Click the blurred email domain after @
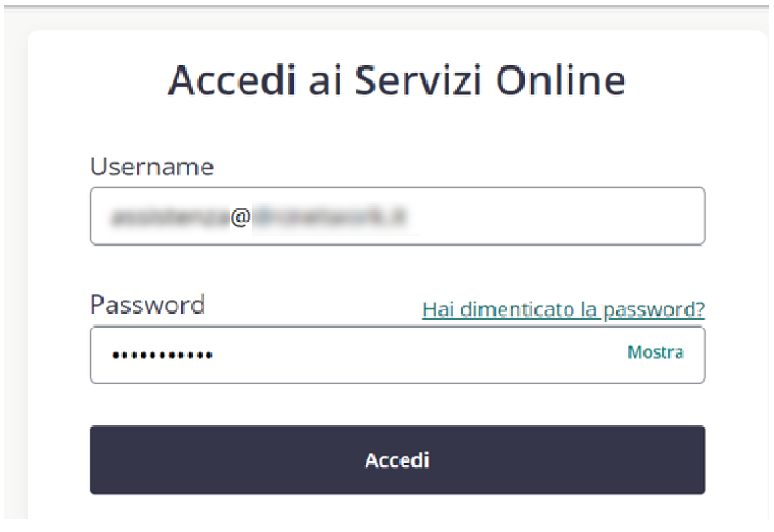This screenshot has height=532, width=774. tap(330, 216)
